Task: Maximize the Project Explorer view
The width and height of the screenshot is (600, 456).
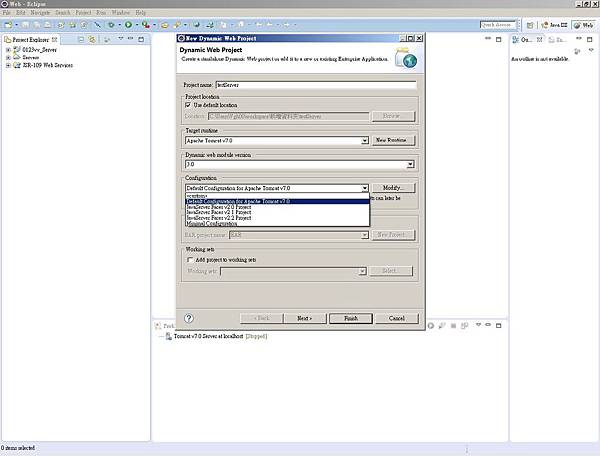Action: coord(141,39)
